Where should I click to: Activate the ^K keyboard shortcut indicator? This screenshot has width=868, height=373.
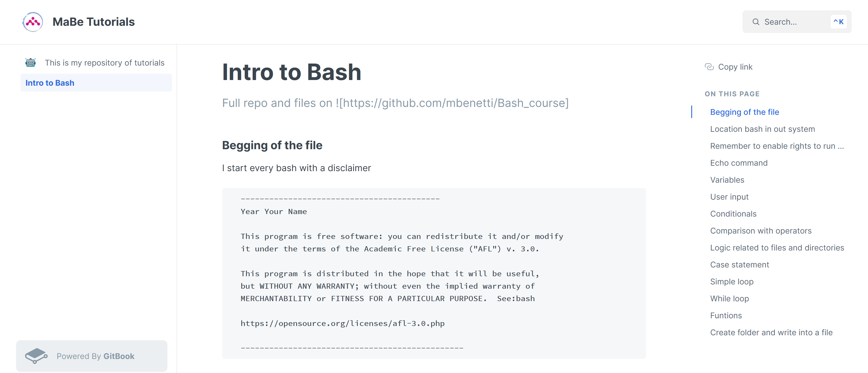coord(839,21)
